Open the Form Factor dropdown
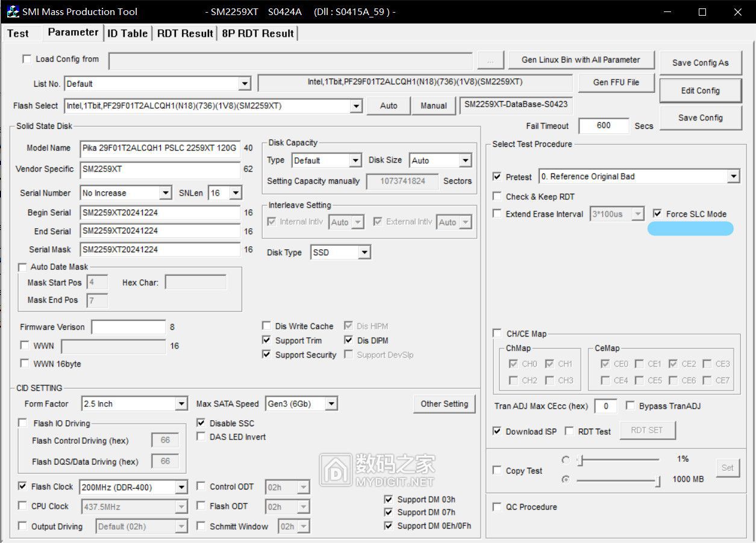The image size is (756, 543). (x=182, y=404)
